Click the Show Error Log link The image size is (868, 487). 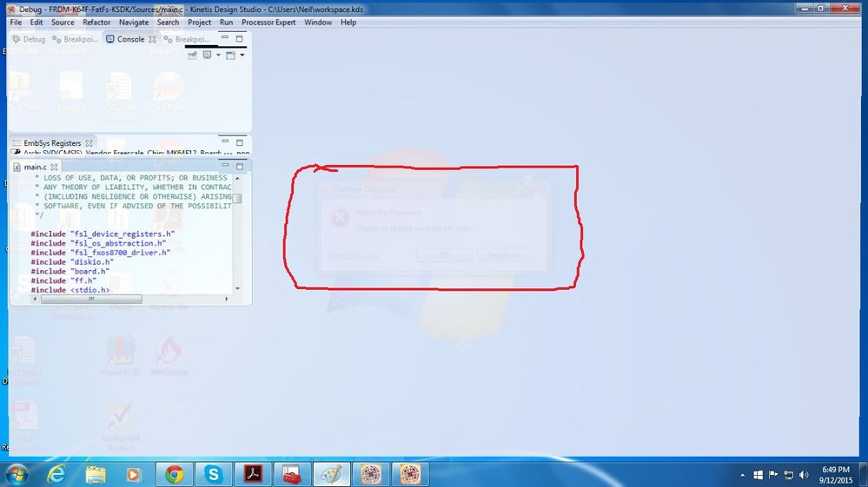click(x=353, y=255)
